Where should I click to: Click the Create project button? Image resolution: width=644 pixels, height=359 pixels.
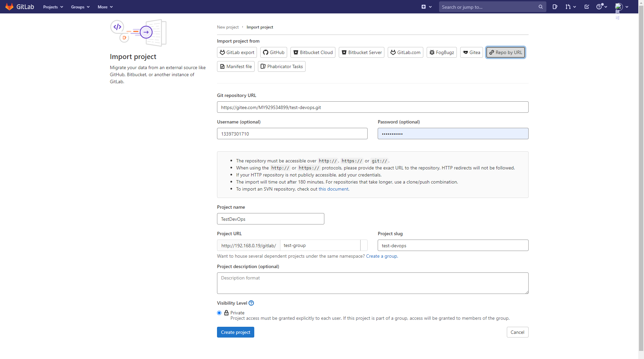click(235, 332)
